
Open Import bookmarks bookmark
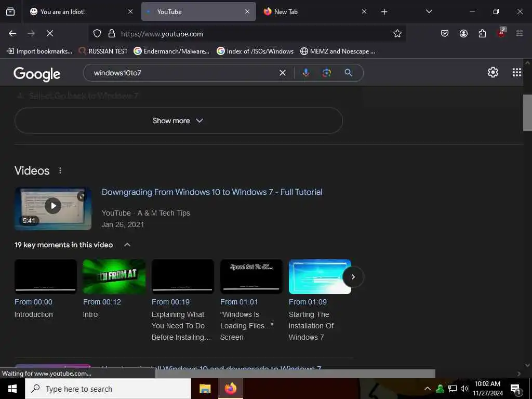click(39, 51)
